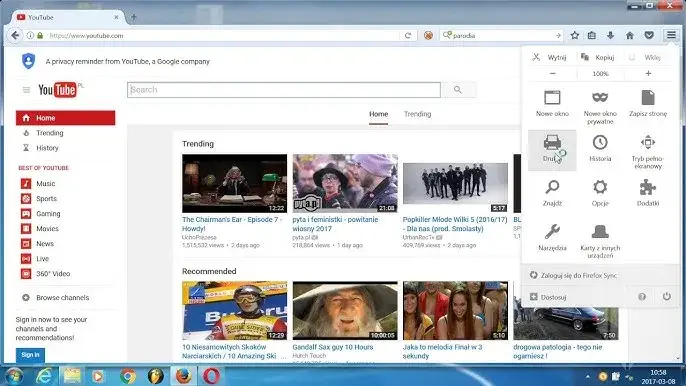Open the Firefox hamburger menu button
The width and height of the screenshot is (686, 386).
671,35
